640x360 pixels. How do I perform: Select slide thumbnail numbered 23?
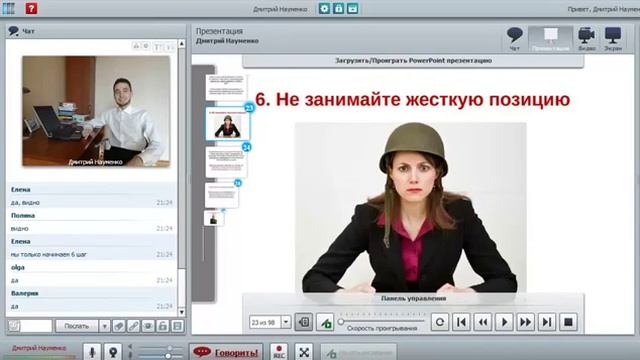click(227, 124)
